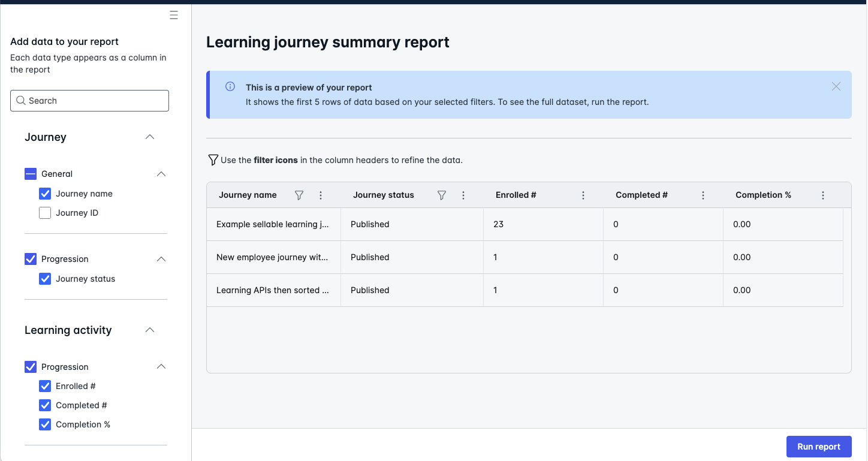868x461 pixels.
Task: Collapse the Learning activity section
Action: (x=150, y=330)
